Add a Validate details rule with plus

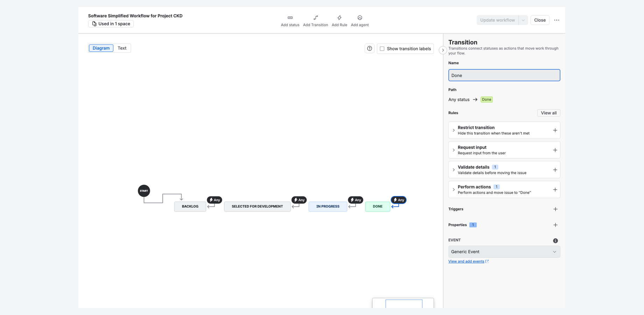555,170
